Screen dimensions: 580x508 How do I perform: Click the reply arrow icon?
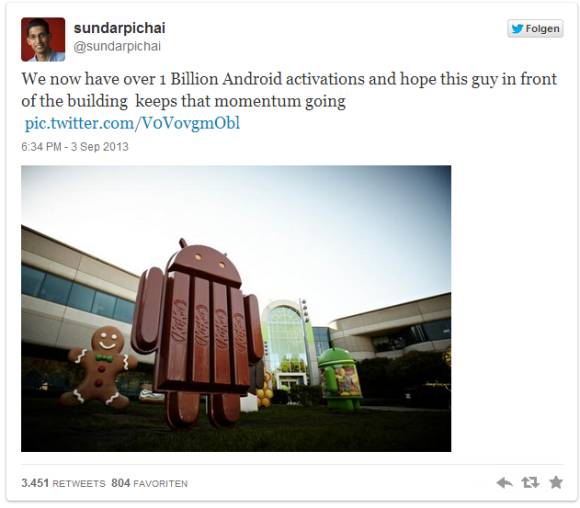[x=504, y=482]
